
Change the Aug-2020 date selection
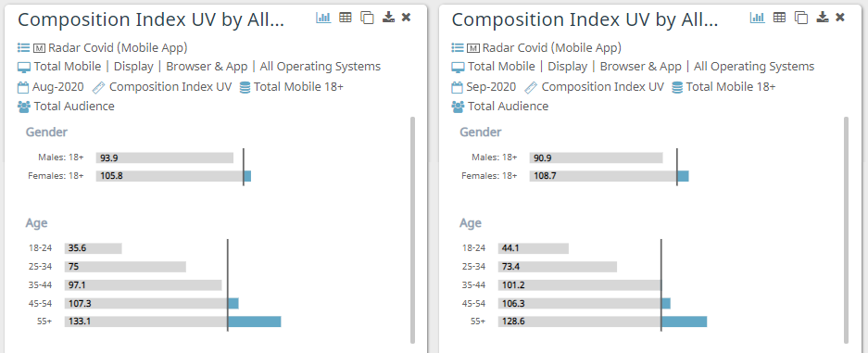click(x=51, y=87)
